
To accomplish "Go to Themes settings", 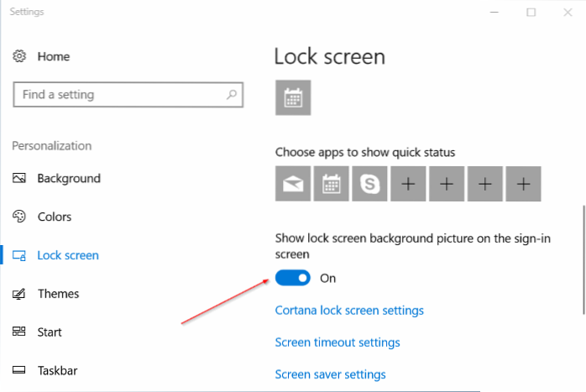I will point(58,294).
